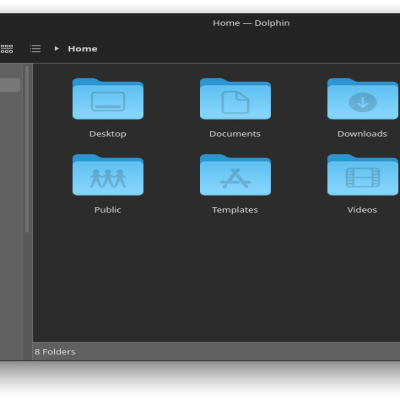Click the Home — Dolphin title bar
400x400 pixels.
251,23
